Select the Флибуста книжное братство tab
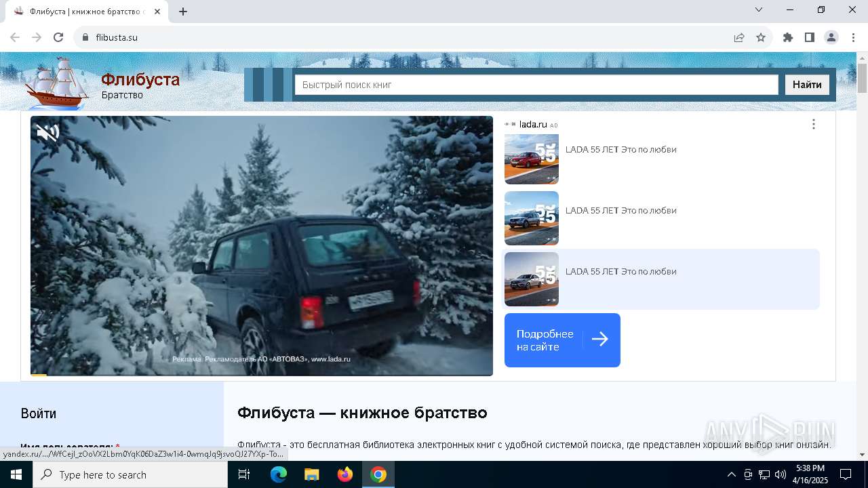Image resolution: width=868 pixels, height=488 pixels. click(86, 12)
